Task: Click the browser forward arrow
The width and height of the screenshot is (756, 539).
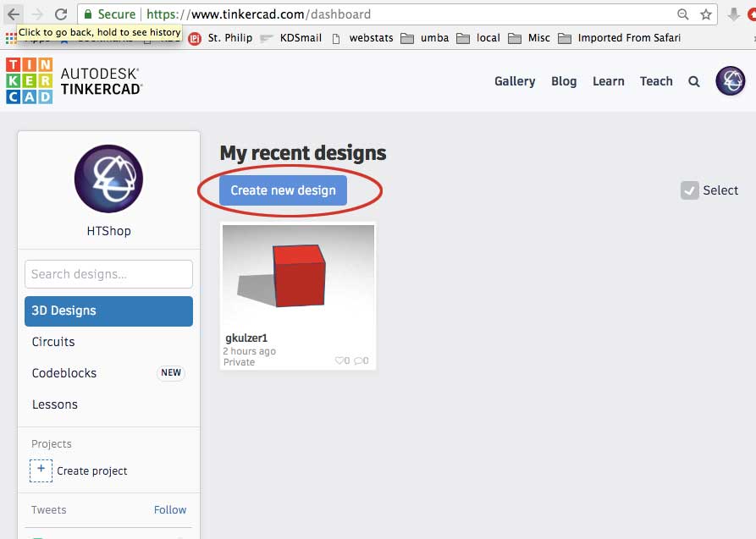Action: pos(37,14)
